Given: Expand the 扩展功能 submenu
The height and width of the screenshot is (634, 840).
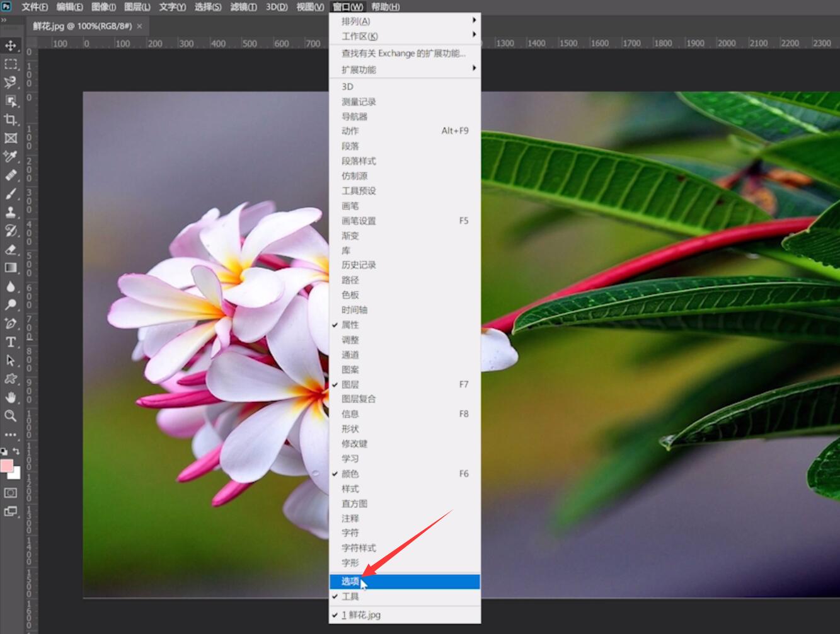Looking at the screenshot, I should (x=405, y=69).
